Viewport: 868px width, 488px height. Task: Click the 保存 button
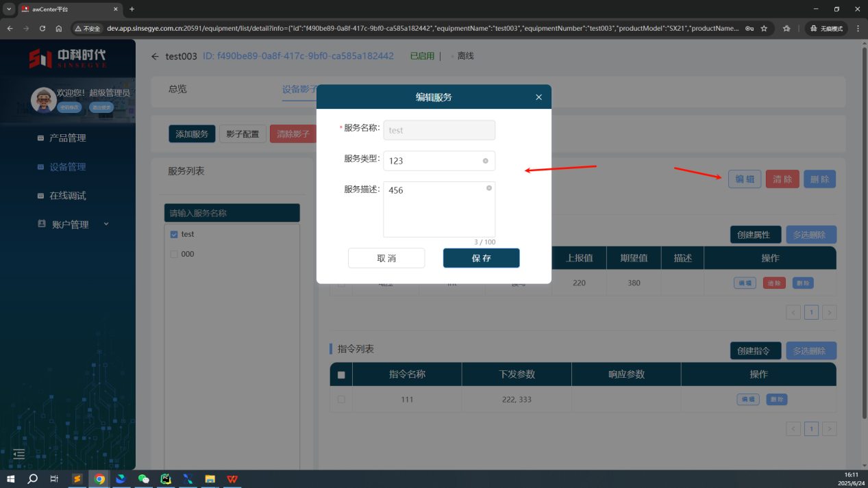(481, 258)
